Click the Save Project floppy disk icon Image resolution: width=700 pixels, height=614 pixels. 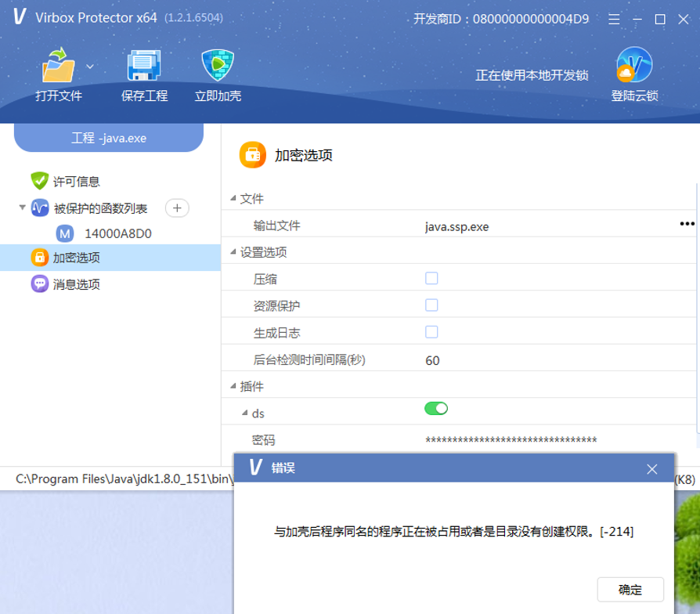click(x=144, y=65)
